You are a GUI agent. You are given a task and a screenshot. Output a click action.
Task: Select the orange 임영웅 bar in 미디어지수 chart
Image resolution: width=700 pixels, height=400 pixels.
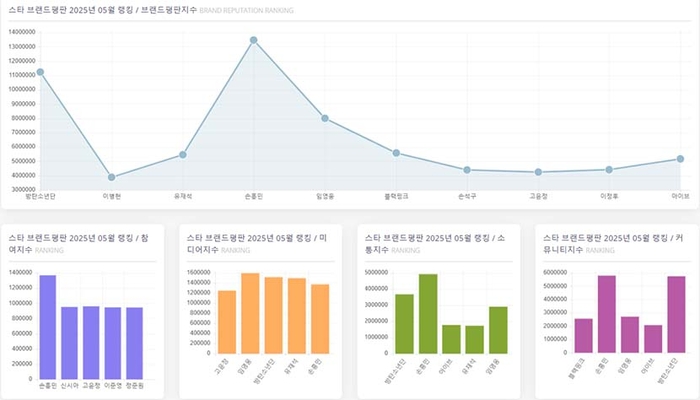point(250,313)
